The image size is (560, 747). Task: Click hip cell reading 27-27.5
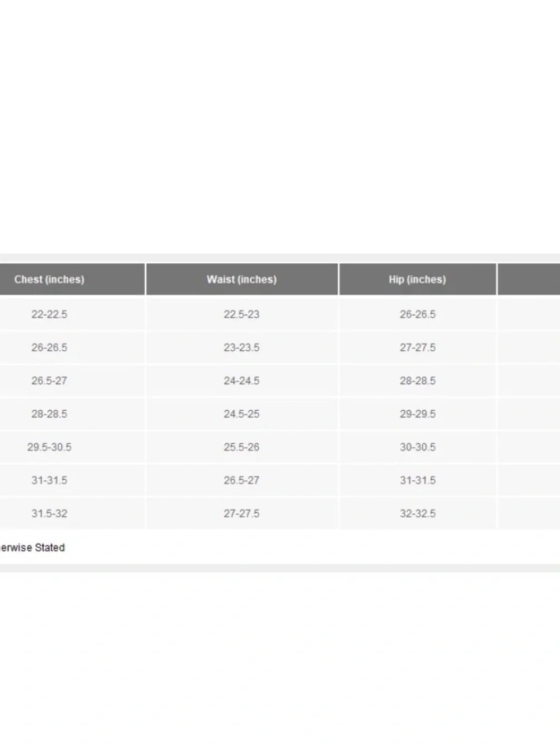point(418,347)
